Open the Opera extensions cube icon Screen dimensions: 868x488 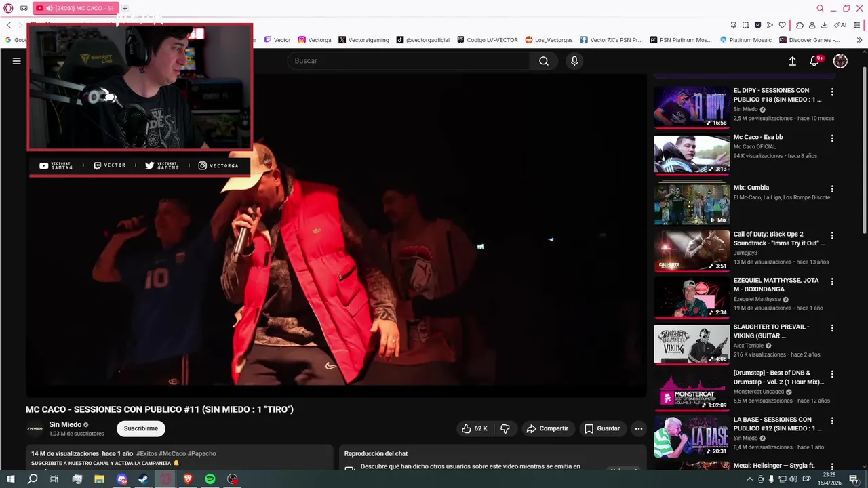[800, 25]
